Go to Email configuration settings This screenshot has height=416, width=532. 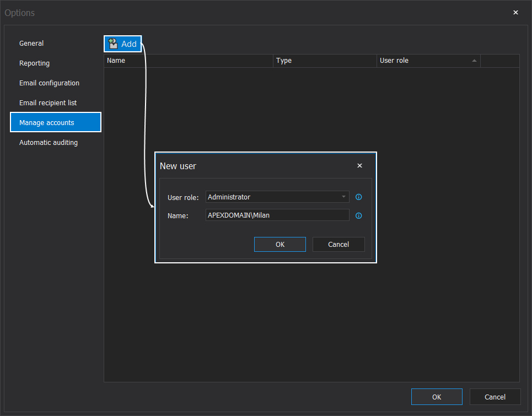49,83
